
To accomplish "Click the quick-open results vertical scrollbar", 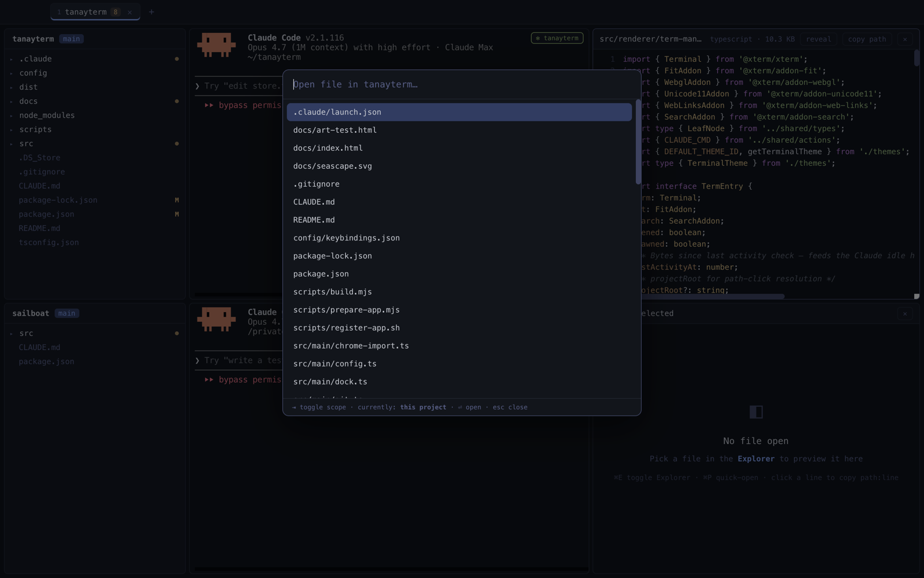I will pyautogui.click(x=638, y=142).
